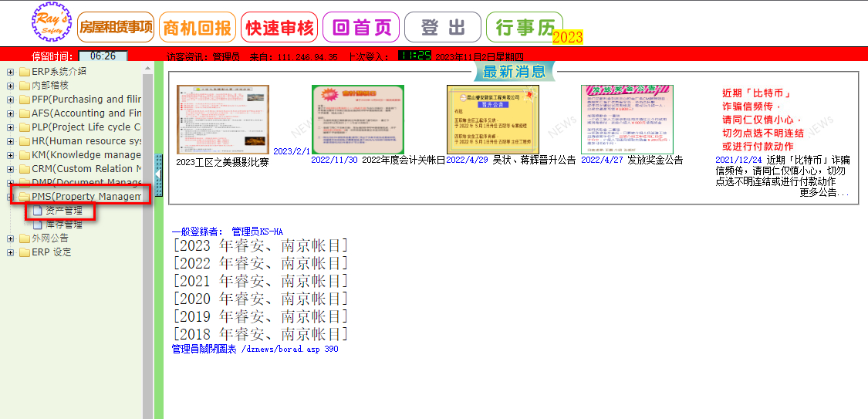Expand the KM(Knowledge management) tree node
Screen dimensions: 868x419
coord(10,155)
